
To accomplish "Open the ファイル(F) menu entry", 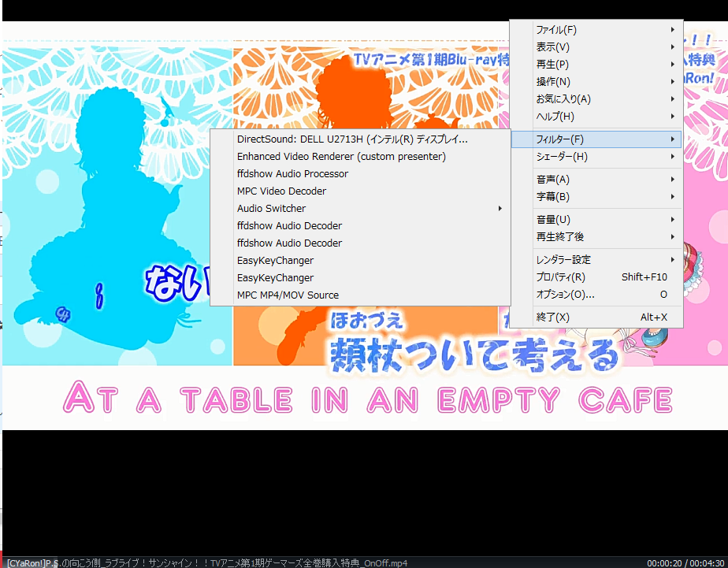I will click(596, 30).
